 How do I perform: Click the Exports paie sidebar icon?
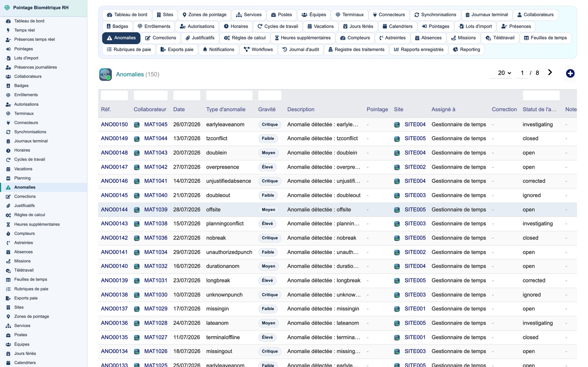pyautogui.click(x=8, y=298)
